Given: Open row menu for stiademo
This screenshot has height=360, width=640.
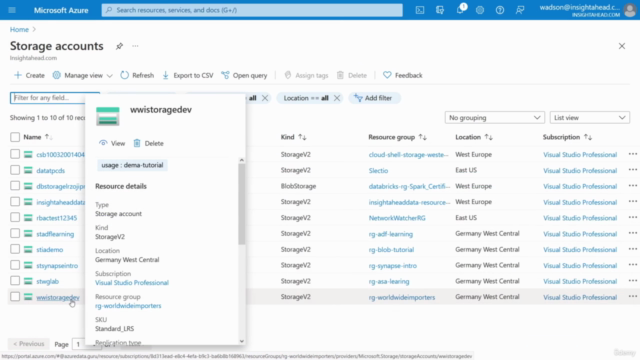Looking at the screenshot, I should pyautogui.click(x=632, y=249).
